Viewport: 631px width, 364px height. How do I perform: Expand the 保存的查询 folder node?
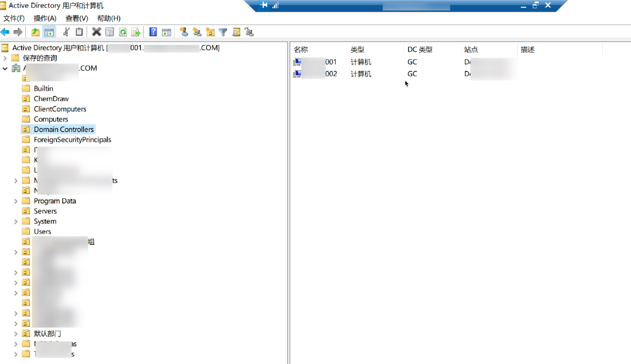coord(5,58)
